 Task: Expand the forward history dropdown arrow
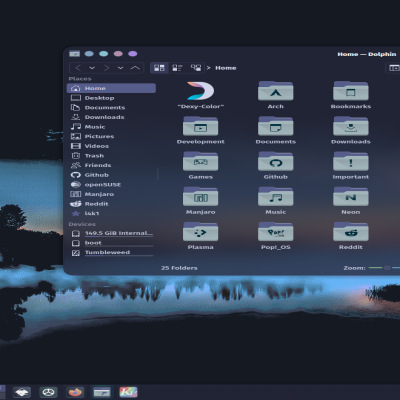point(120,68)
